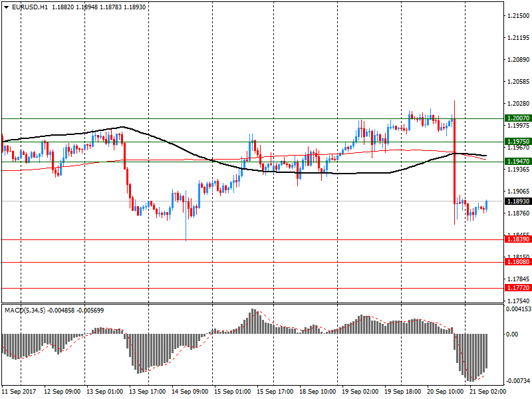Screen dimensions: 532x399
Task: Select the 1.19470 green level label
Action: click(x=518, y=161)
